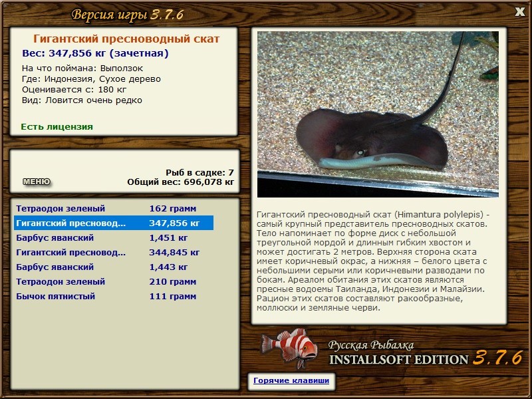
Task: Select the Тетраодон зеленый 210 грамм row
Action: click(x=114, y=281)
